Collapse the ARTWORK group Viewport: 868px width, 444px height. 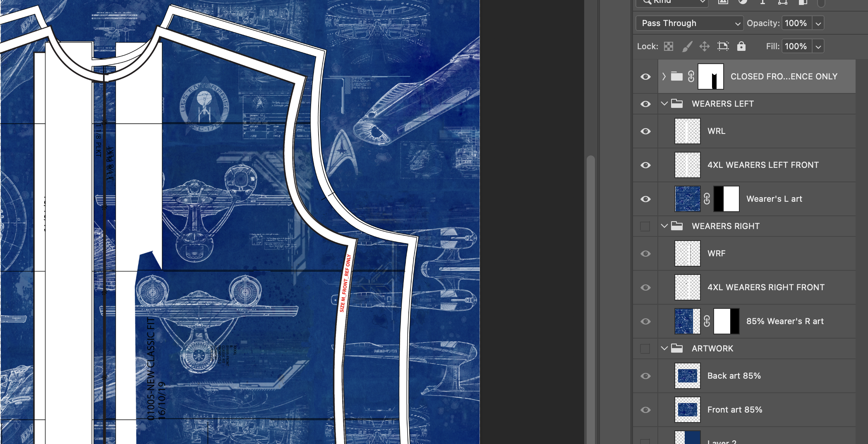point(664,349)
